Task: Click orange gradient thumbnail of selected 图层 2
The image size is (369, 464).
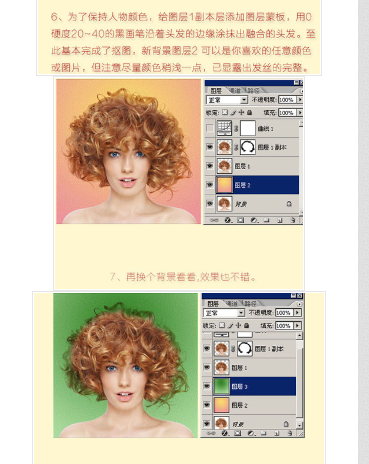Action: [224, 185]
